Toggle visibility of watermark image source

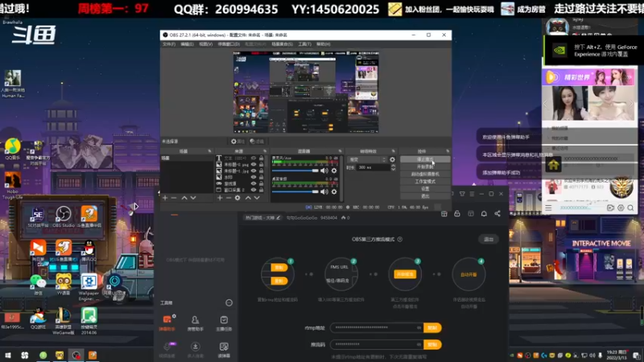click(x=254, y=177)
